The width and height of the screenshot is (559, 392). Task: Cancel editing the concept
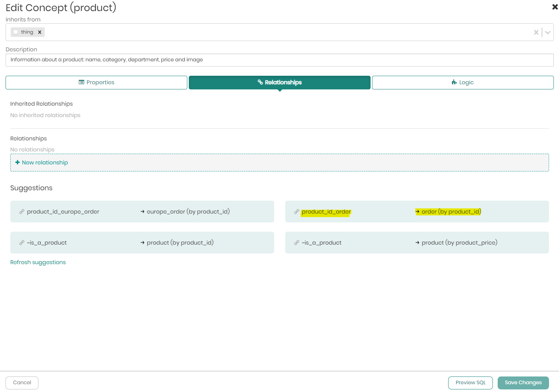(22, 383)
